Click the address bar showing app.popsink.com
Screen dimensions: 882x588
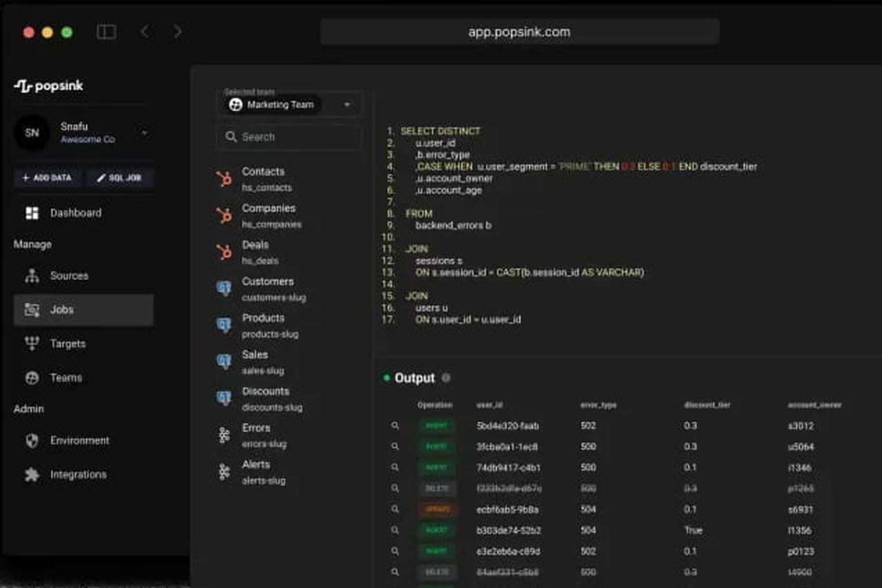click(520, 32)
